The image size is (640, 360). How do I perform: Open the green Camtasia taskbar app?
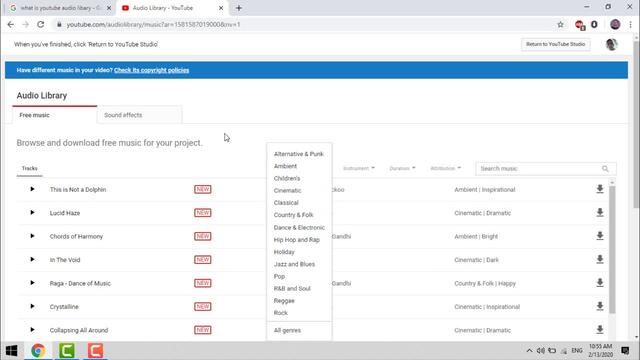(x=67, y=351)
